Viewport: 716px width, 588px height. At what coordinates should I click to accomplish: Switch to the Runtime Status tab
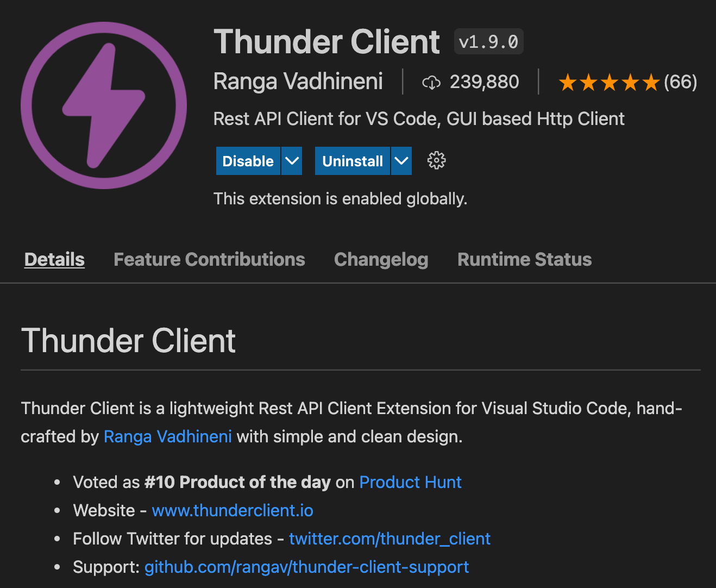pos(524,260)
